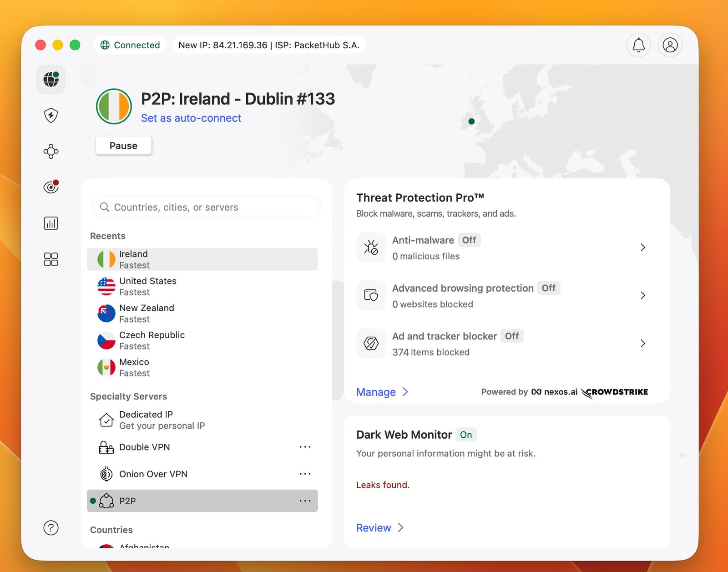
Task: Toggle Anti-malware off badge
Action: coord(469,240)
